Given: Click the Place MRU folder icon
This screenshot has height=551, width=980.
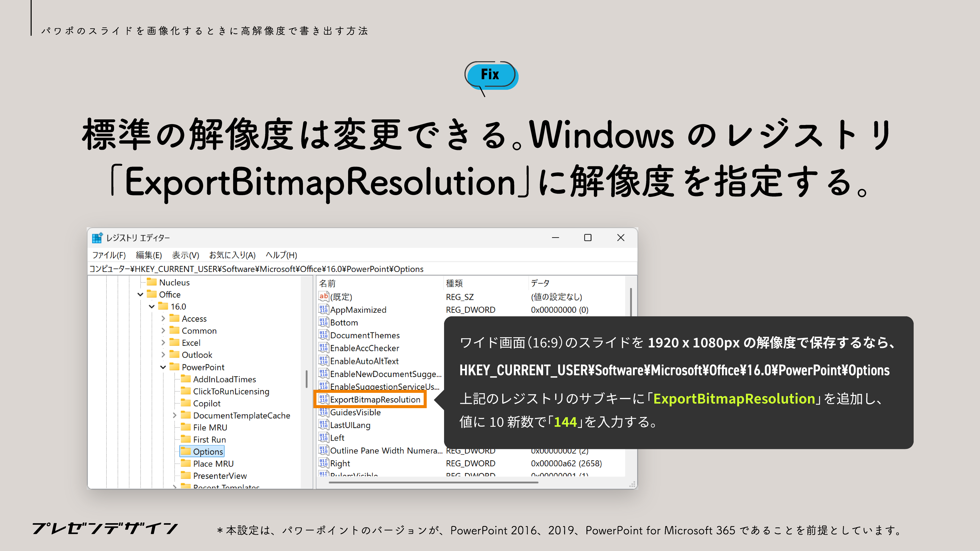Looking at the screenshot, I should (x=186, y=464).
